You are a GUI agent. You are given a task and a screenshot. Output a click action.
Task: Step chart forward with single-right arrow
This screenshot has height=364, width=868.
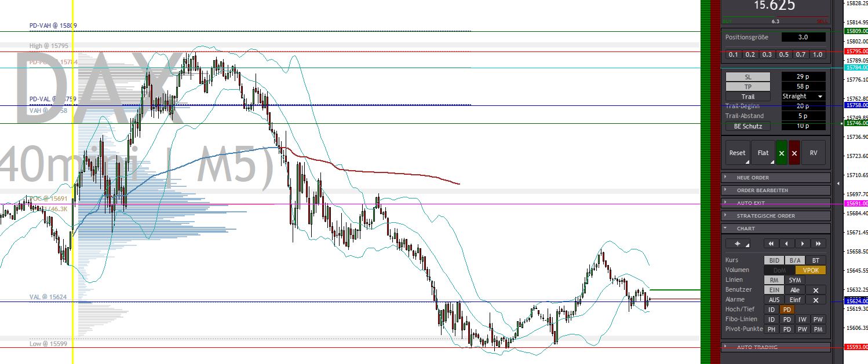(803, 244)
